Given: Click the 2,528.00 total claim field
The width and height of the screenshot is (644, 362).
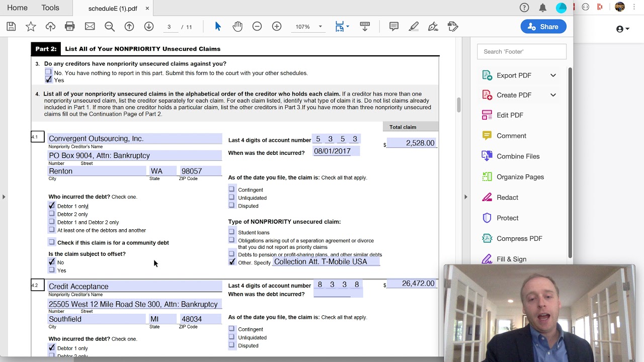Looking at the screenshot, I should pos(413,143).
